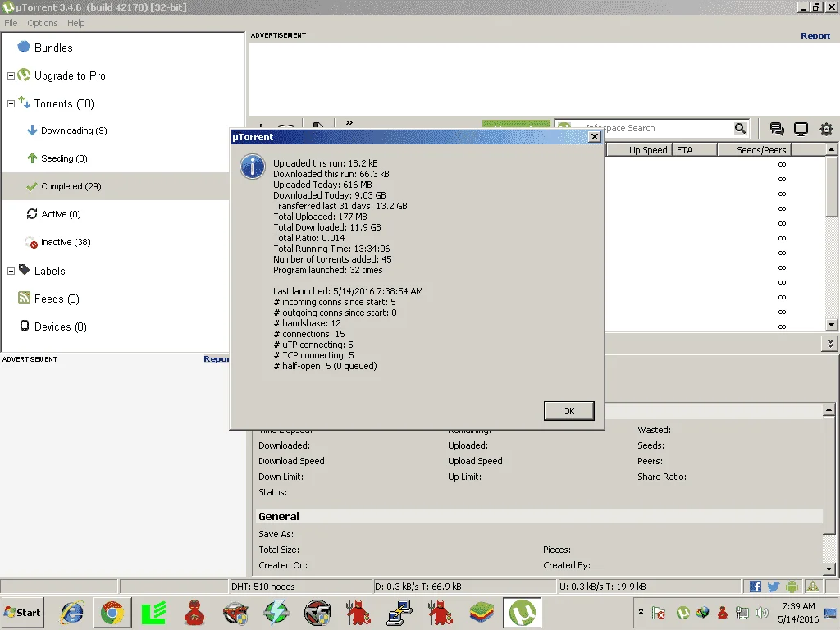Click the download speed status field
The image size is (840, 630).
(x=463, y=587)
